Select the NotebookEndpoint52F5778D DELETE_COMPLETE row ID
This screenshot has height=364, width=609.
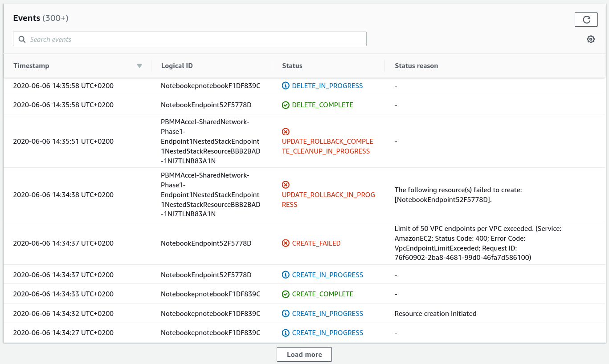[206, 105]
